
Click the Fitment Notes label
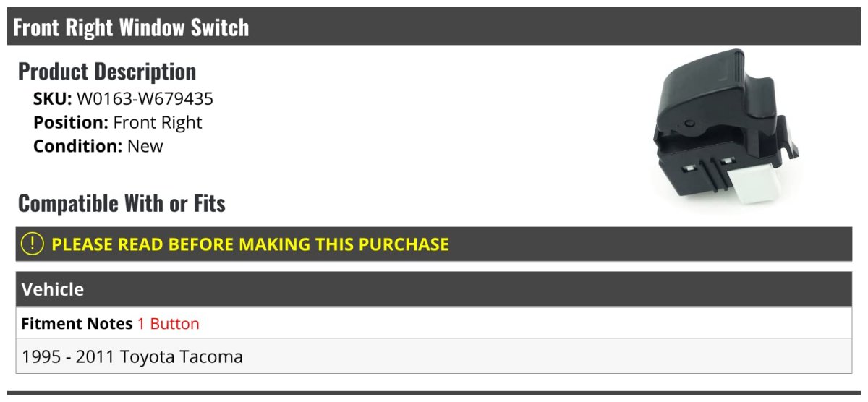(77, 324)
